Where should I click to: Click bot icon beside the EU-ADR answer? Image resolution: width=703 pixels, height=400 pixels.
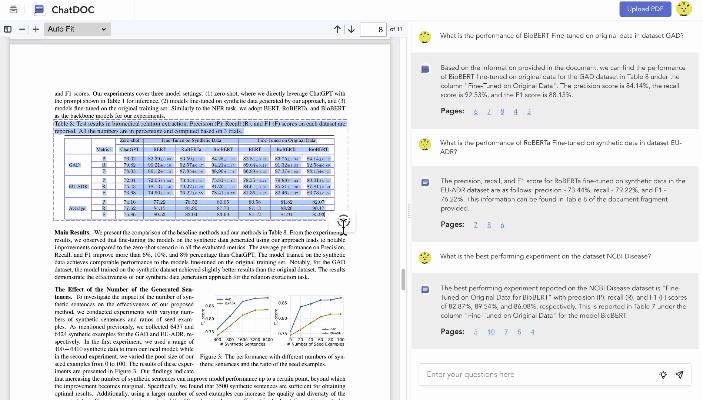[425, 183]
